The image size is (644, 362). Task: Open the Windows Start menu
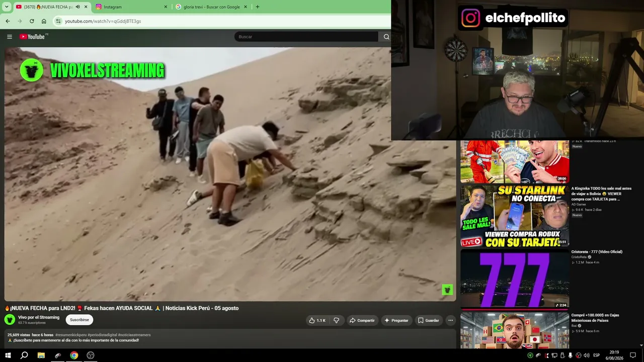8,355
